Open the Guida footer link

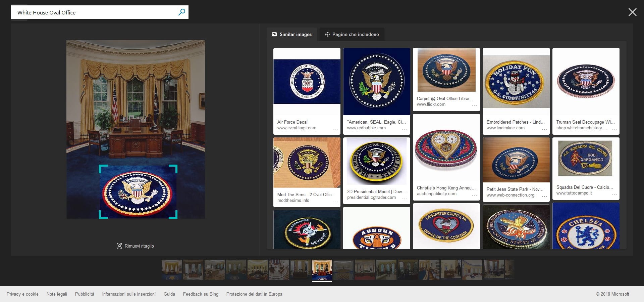coord(169,294)
